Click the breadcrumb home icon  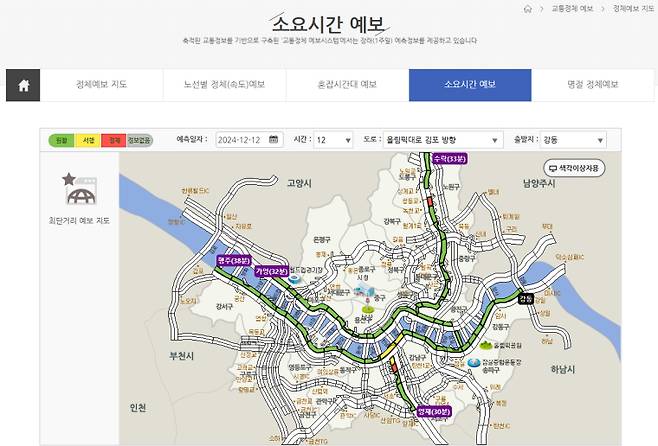[x=527, y=9]
